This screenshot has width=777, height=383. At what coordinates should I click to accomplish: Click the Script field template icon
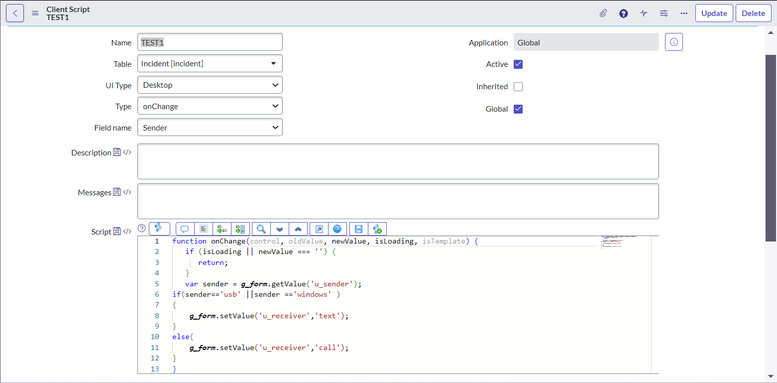point(117,231)
